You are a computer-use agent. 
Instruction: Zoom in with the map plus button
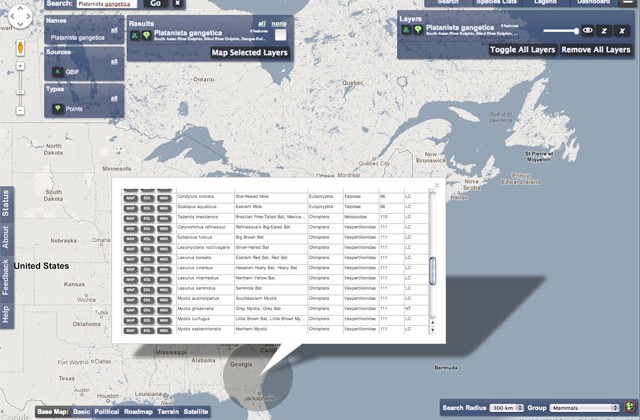(x=20, y=66)
